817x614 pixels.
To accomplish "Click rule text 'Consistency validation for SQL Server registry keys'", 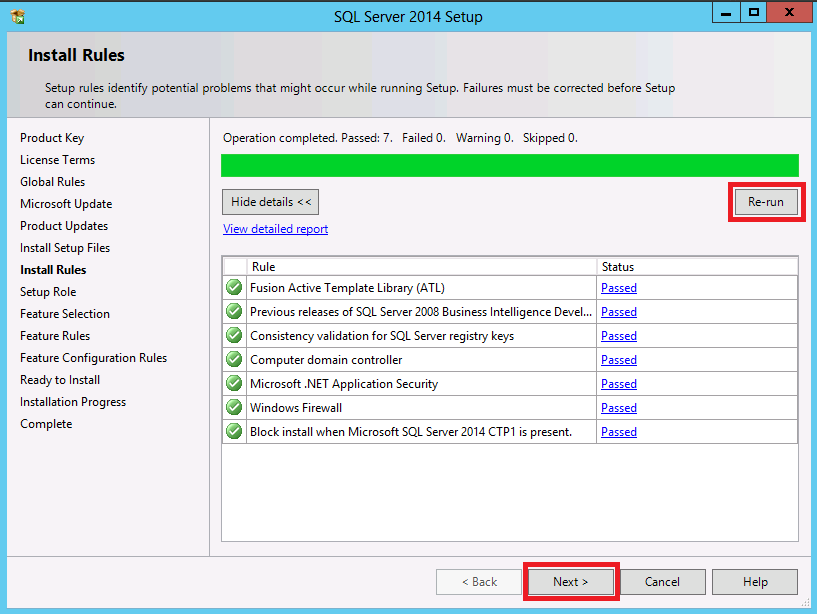I will (x=382, y=336).
